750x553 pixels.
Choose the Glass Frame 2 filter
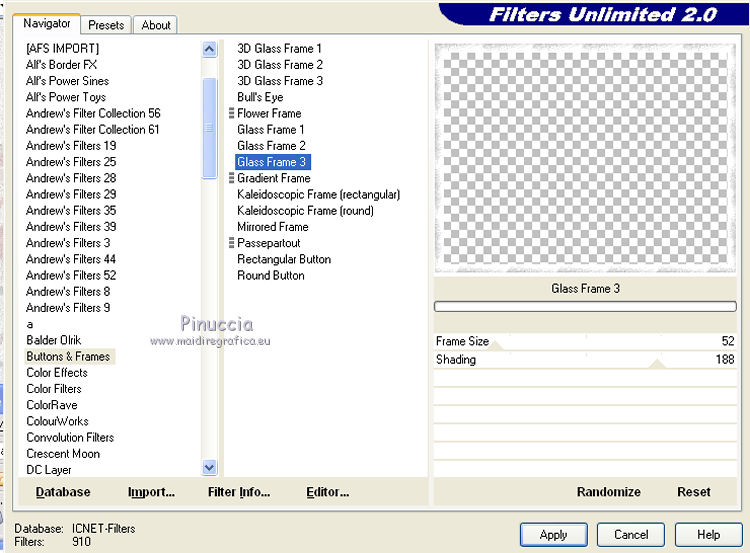pos(271,145)
